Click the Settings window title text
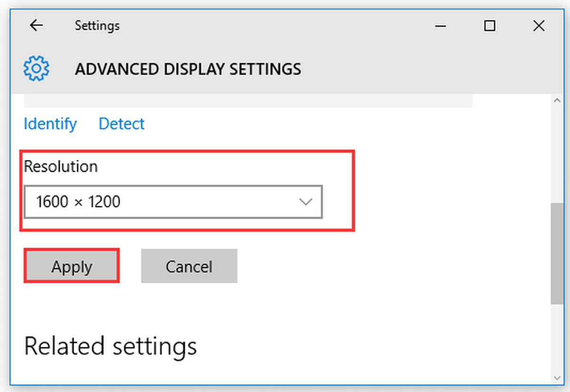This screenshot has width=570, height=392. pos(97,26)
